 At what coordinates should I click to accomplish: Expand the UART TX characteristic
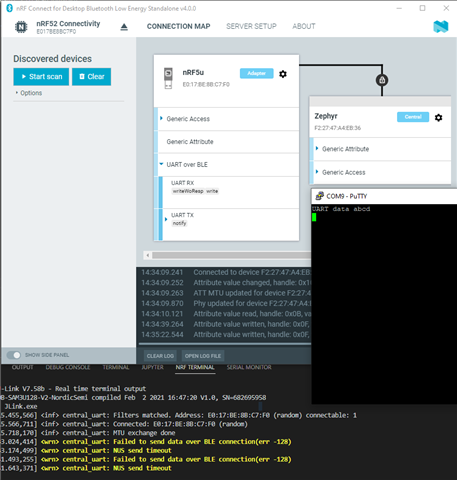[x=166, y=219]
